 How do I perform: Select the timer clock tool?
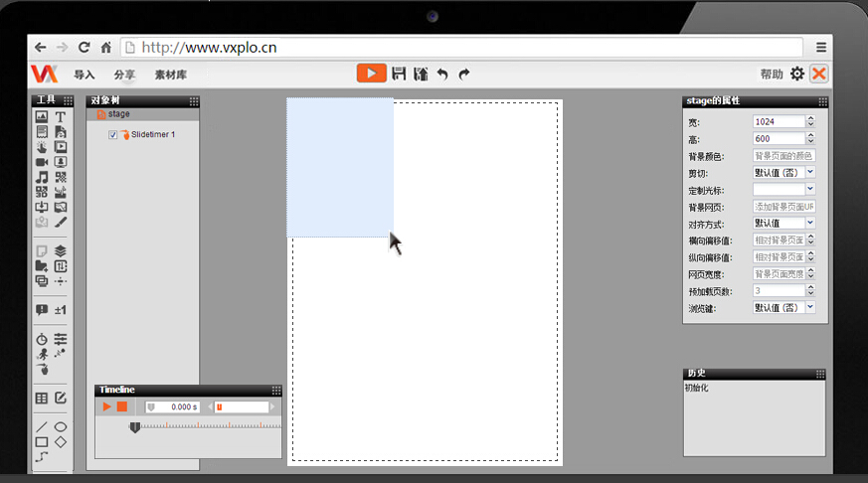click(x=42, y=340)
